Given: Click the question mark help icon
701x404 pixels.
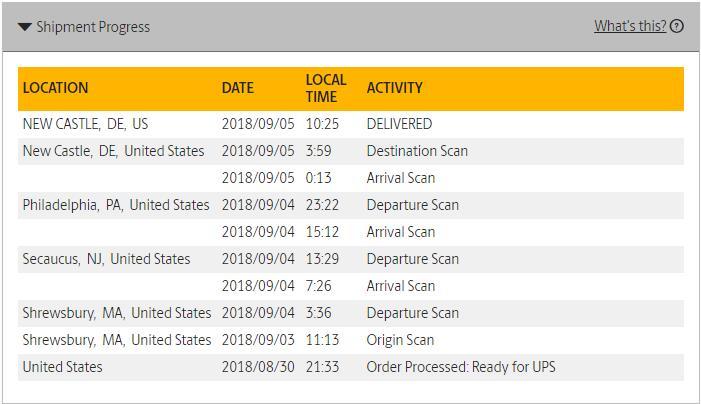Looking at the screenshot, I should point(677,26).
